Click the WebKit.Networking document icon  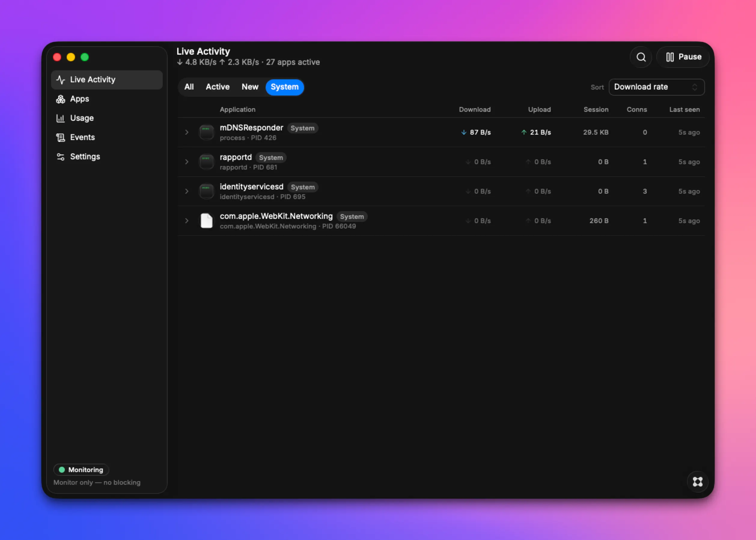[x=206, y=221]
